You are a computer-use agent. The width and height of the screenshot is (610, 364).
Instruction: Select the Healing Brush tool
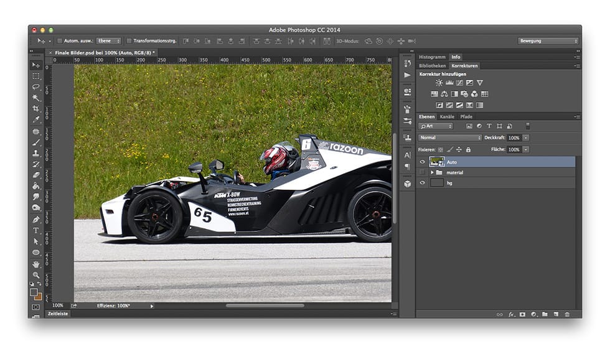[36, 131]
